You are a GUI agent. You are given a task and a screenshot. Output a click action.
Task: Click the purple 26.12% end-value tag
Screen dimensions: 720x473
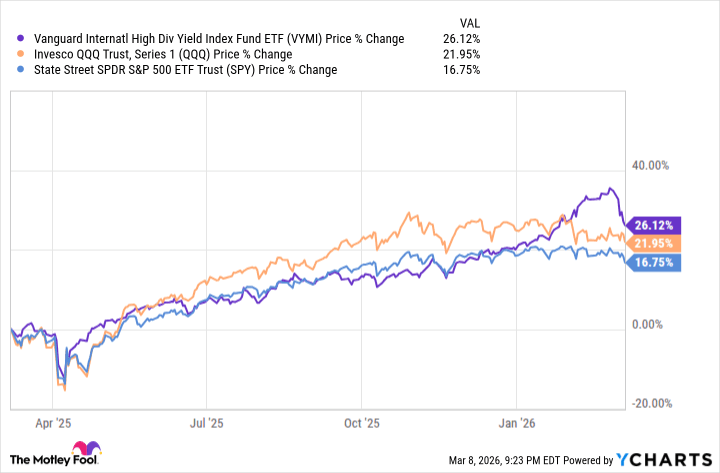point(652,224)
